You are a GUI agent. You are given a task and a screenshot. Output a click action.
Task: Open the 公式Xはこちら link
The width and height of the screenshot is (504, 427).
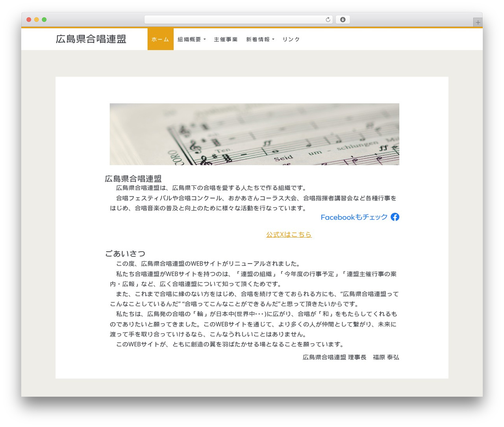[289, 234]
